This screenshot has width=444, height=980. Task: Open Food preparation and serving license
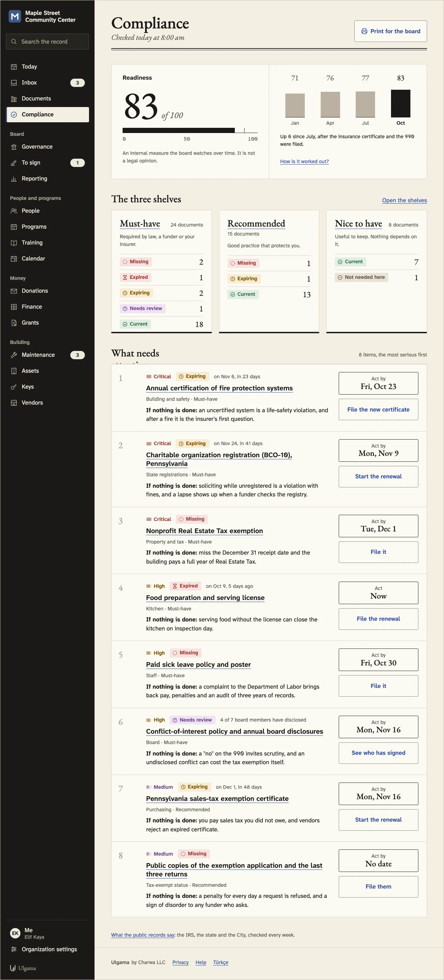tap(205, 598)
